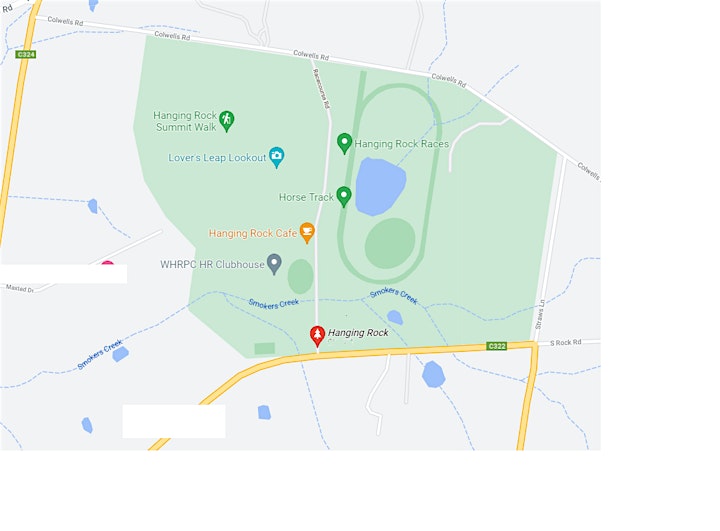
Task: Click the WHRPC HR Clubhouse label
Action: (x=212, y=265)
